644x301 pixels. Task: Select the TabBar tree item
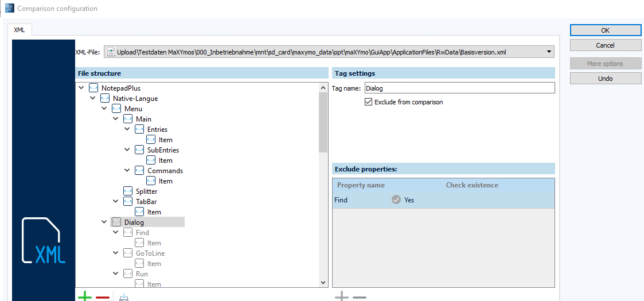pos(146,202)
